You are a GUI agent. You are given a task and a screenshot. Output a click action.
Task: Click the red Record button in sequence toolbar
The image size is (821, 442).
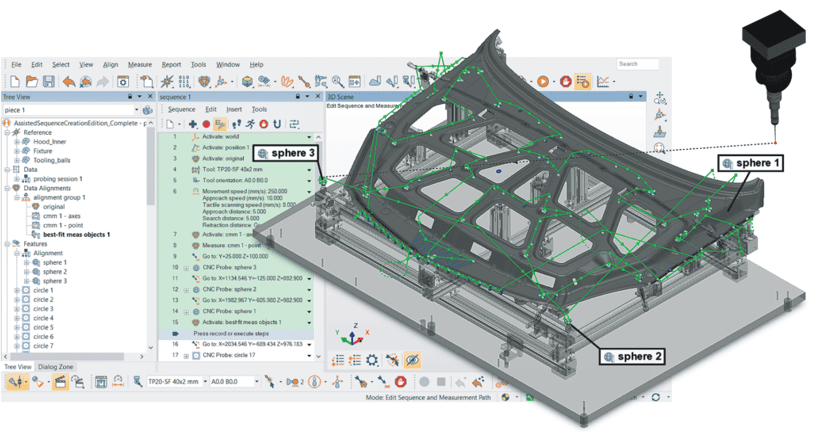point(206,124)
